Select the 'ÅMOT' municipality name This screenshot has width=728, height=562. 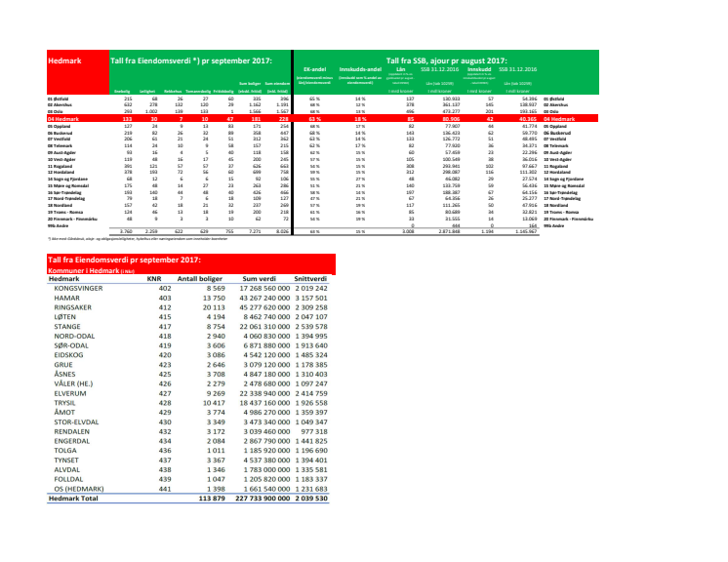[x=64, y=412]
